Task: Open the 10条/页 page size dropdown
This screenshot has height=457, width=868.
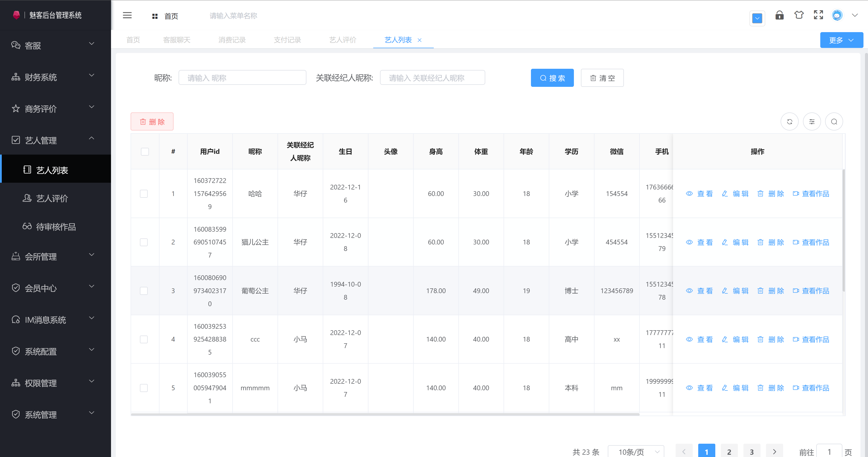Action: 636,452
